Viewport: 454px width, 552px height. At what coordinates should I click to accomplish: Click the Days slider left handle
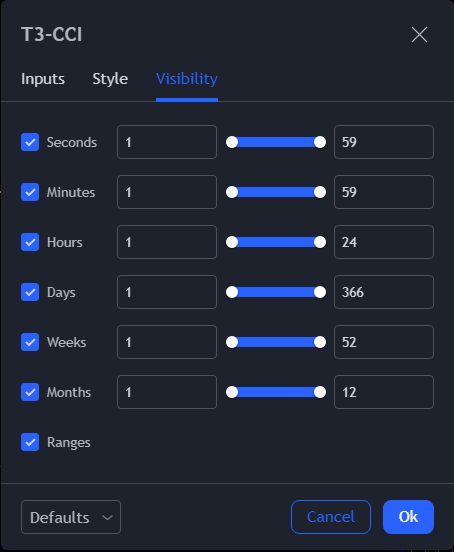pyautogui.click(x=232, y=292)
